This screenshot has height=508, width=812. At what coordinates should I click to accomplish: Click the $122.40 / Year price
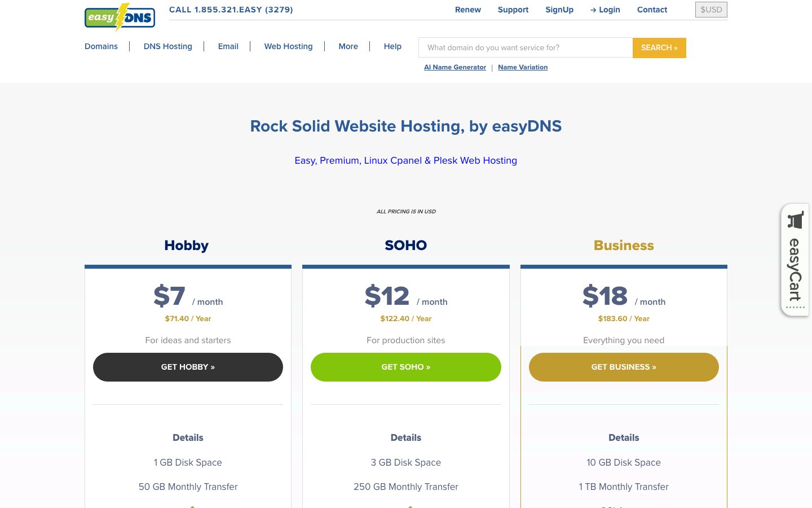[406, 318]
